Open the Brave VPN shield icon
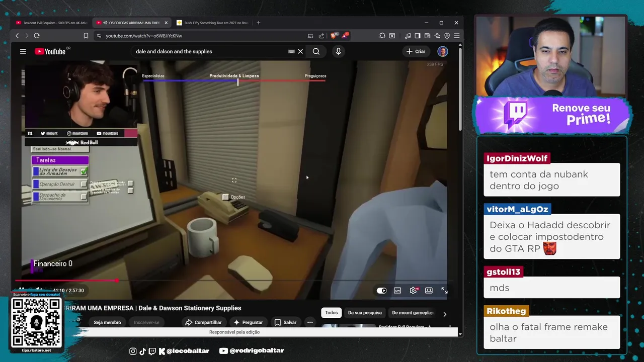The image size is (644, 362). (x=447, y=36)
